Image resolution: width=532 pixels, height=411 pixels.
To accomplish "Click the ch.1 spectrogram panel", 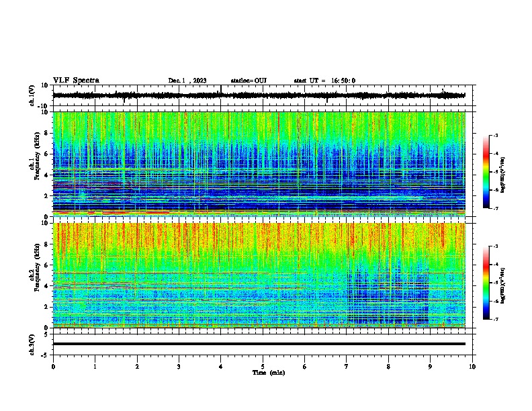I will [x=259, y=164].
